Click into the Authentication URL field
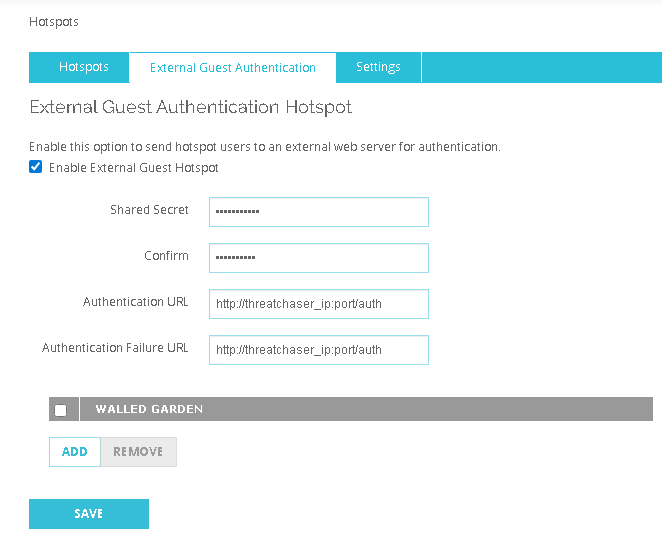This screenshot has height=556, width=662. (318, 304)
